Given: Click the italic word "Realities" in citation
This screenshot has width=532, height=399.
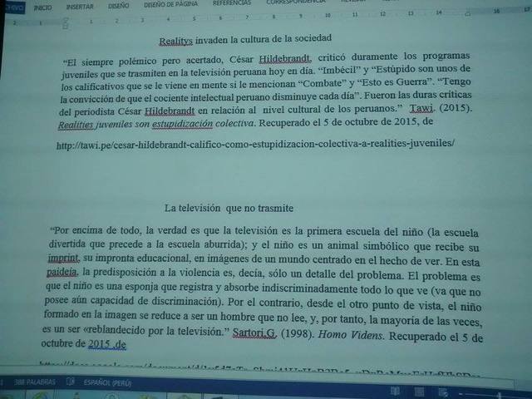Looking at the screenshot, I should point(76,125).
